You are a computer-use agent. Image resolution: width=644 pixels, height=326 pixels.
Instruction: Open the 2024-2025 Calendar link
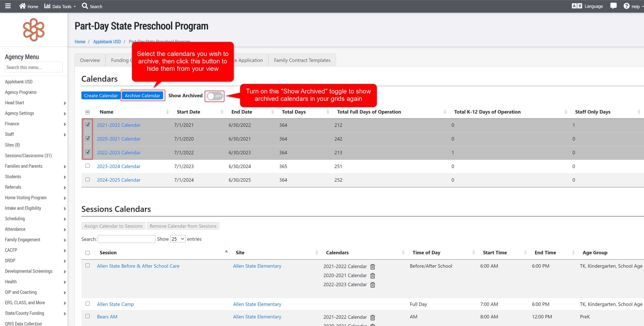[x=118, y=180]
